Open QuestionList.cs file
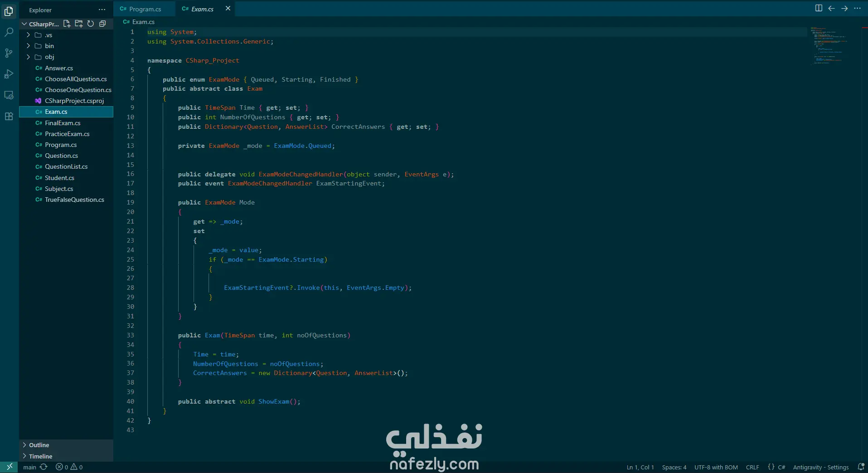Viewport: 868px width, 473px height. [66, 166]
